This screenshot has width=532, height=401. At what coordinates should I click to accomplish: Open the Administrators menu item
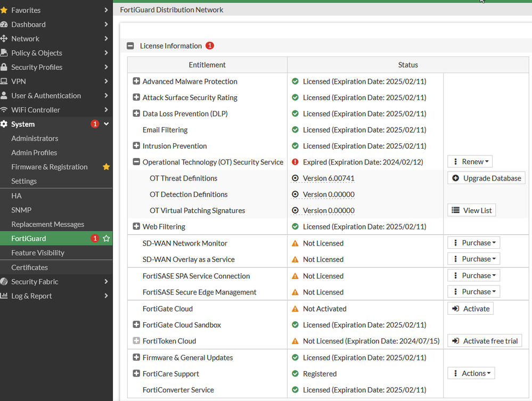coord(35,138)
